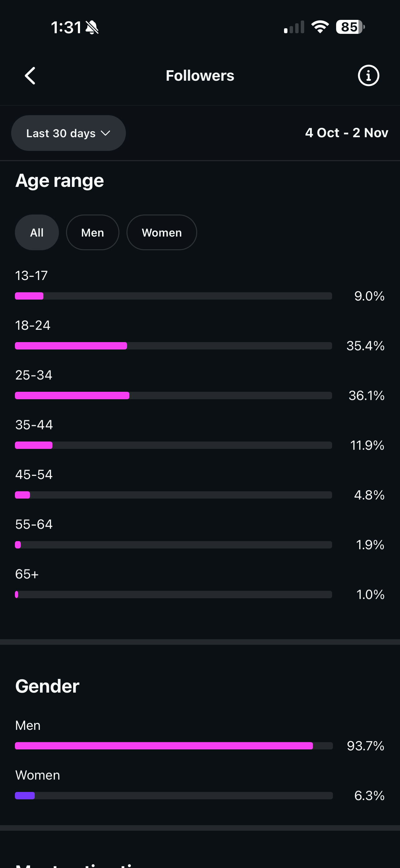This screenshot has height=868, width=400.
Task: Tap the Wi-Fi status icon
Action: tap(320, 27)
